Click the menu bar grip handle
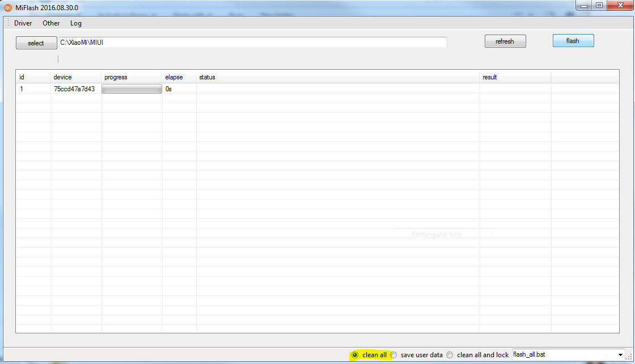 point(8,23)
